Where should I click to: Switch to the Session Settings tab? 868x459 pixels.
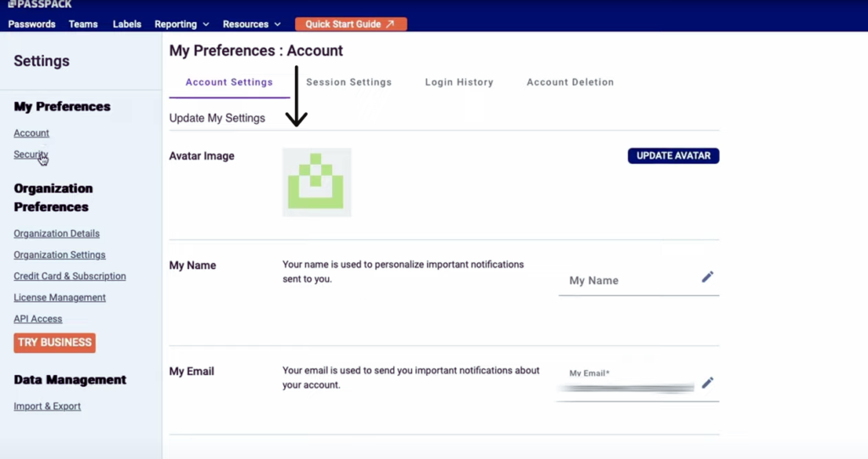tap(348, 82)
